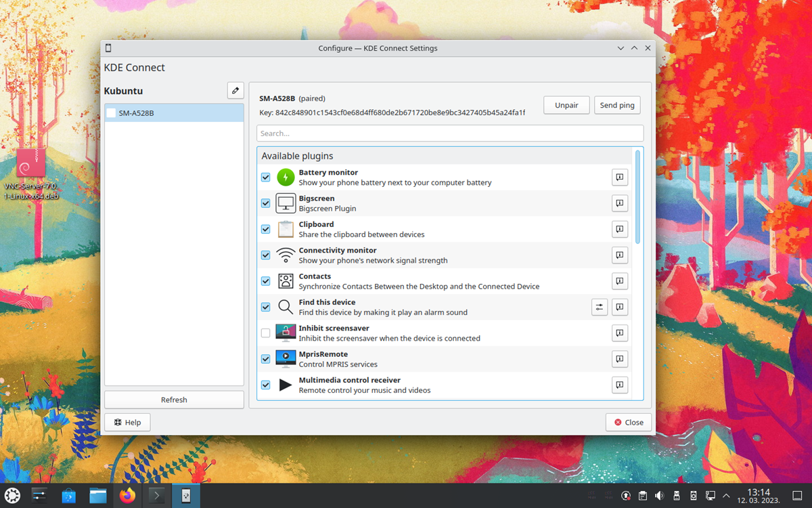Viewport: 812px width, 508px height.
Task: Click the MprisRemote plugin icon
Action: pyautogui.click(x=286, y=359)
